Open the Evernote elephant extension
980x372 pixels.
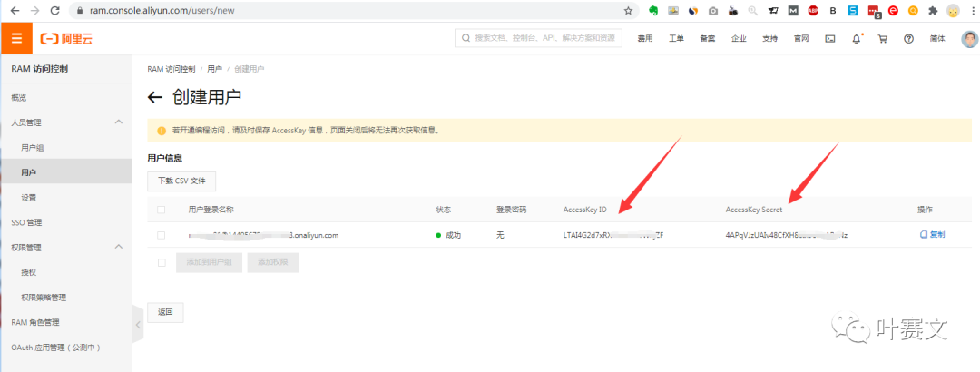coord(653,11)
